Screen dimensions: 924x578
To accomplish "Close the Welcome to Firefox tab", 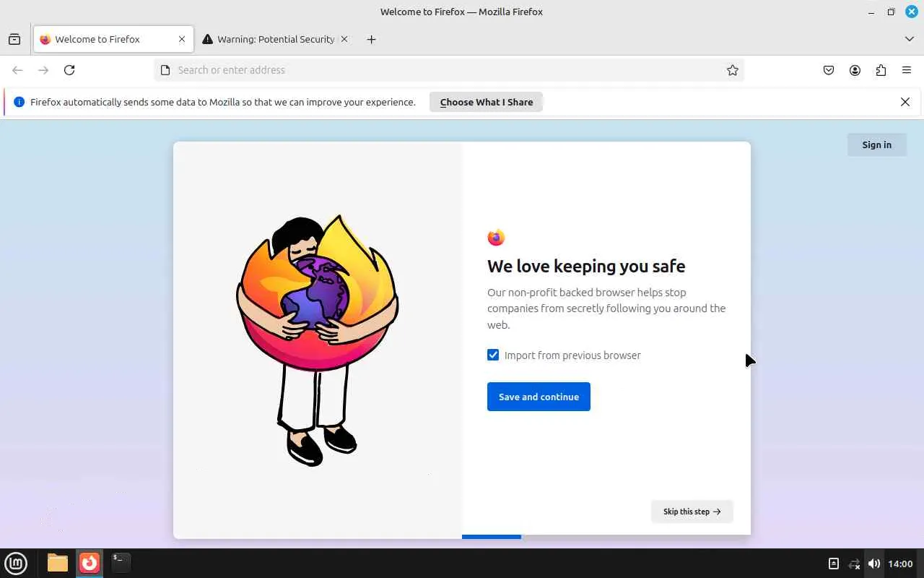I will pyautogui.click(x=182, y=39).
